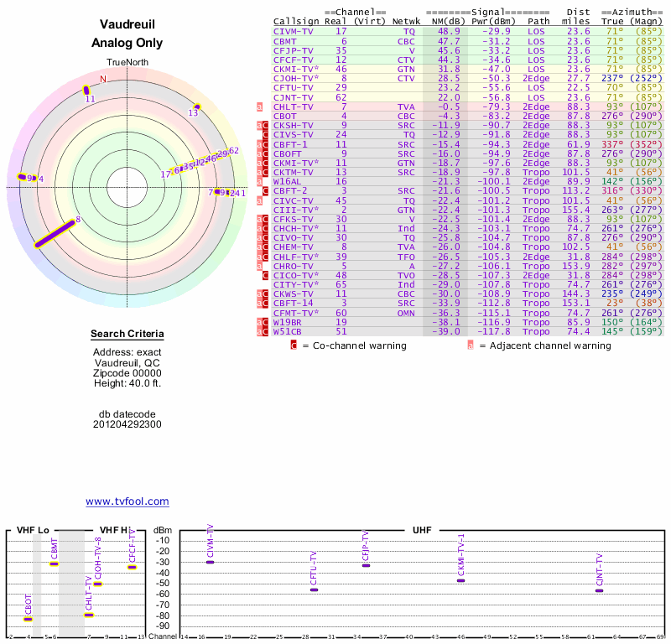Click the long channel 8 bar on the radar

click(x=55, y=233)
